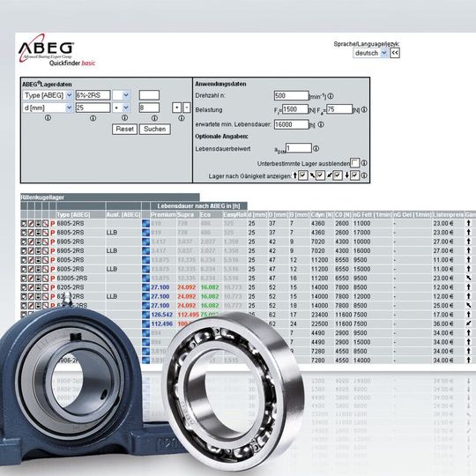Image resolution: width=476 pixels, height=476 pixels.
Task: Click the blue cube icon in 6205-2RS row
Action: (x=146, y=287)
